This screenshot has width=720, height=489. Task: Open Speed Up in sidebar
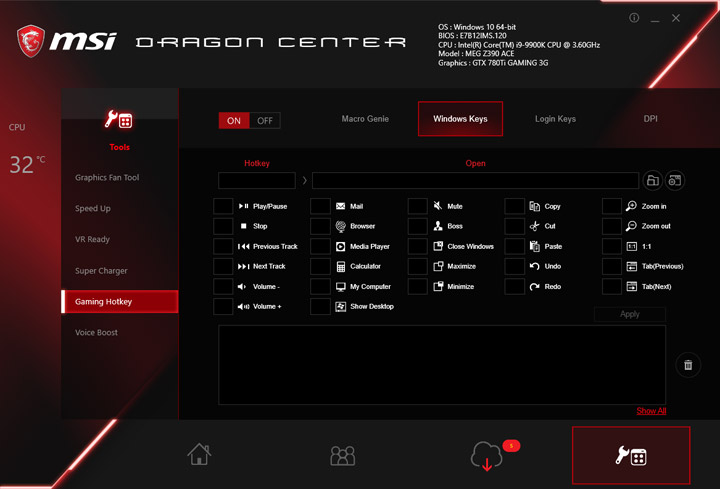(x=93, y=208)
